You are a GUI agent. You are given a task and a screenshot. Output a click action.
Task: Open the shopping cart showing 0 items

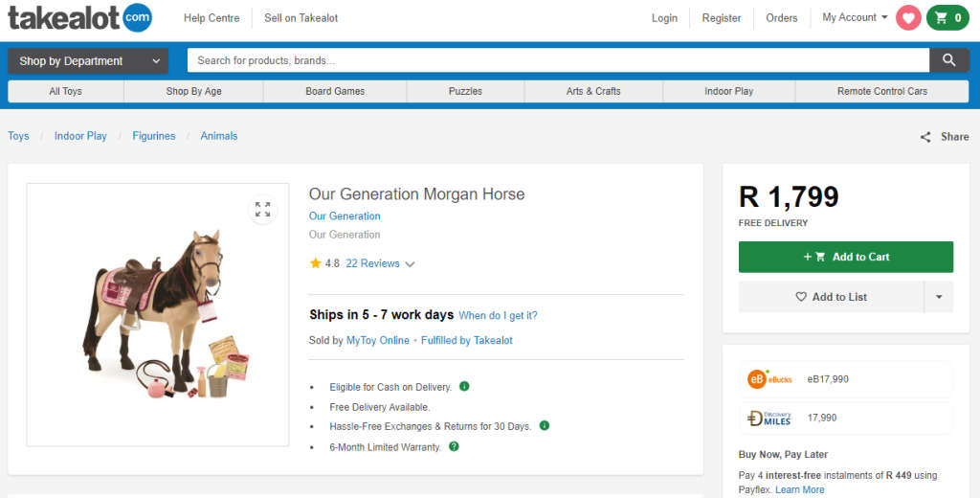click(x=947, y=17)
